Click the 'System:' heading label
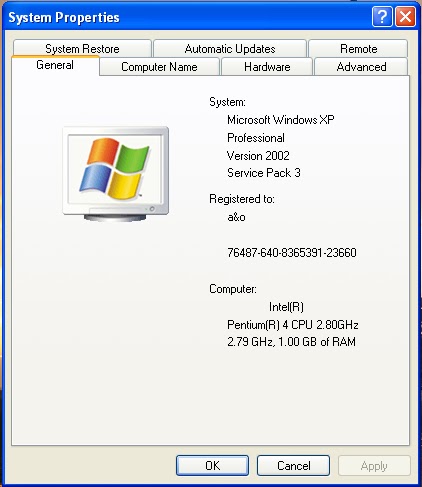The width and height of the screenshot is (422, 487). coord(227,102)
